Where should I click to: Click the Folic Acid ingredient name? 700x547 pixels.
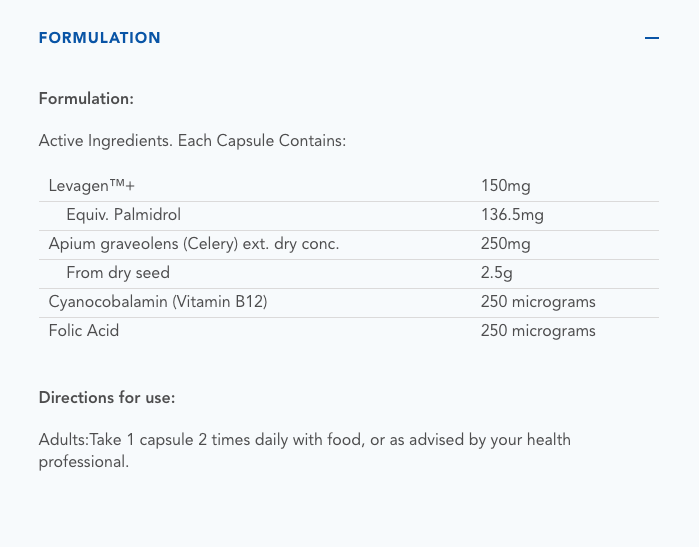(x=84, y=331)
